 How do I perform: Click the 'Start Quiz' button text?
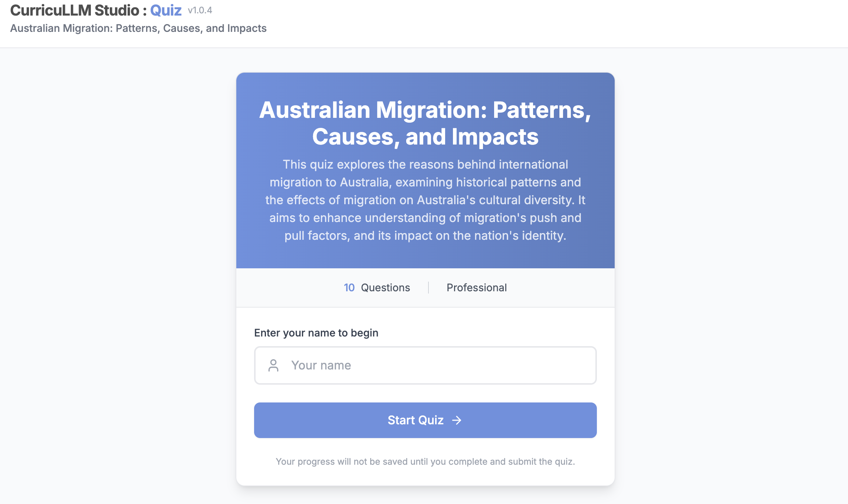pos(415,420)
